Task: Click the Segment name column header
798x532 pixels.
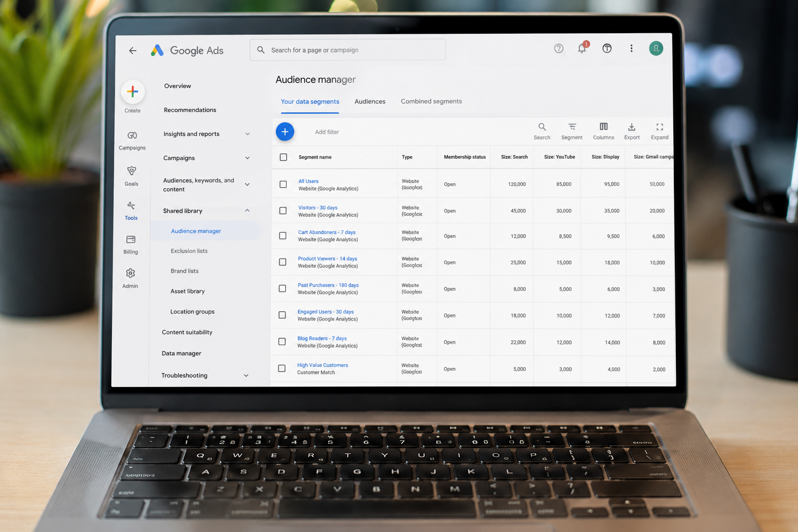Action: (315, 157)
